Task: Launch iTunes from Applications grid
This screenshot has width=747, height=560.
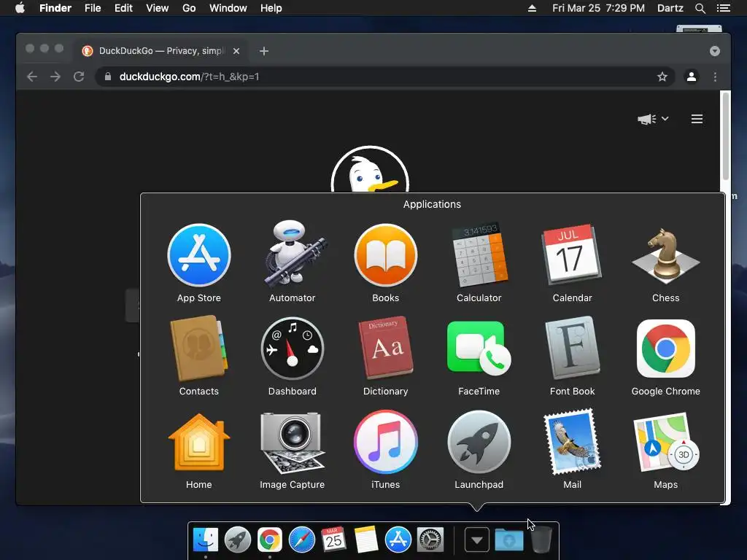Action: pyautogui.click(x=386, y=443)
